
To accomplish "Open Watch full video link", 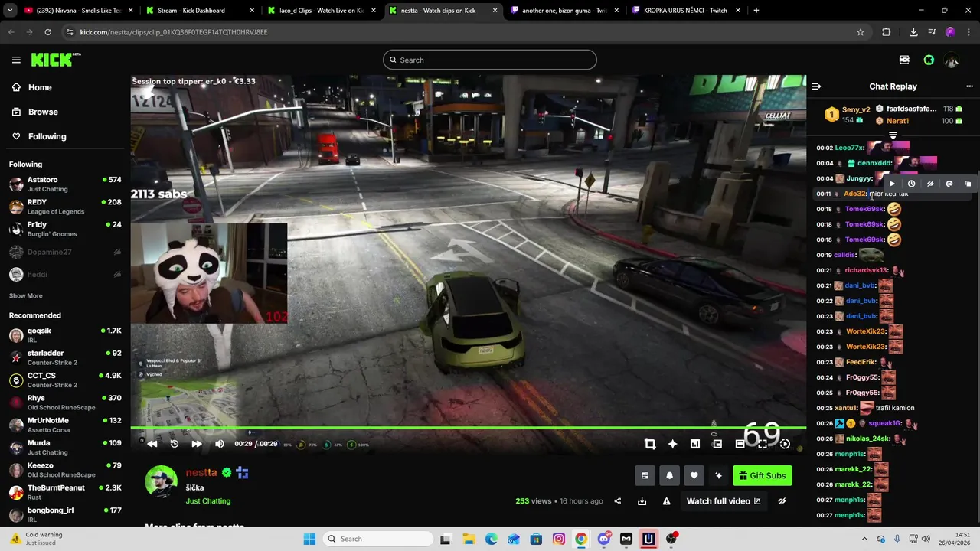I will [724, 501].
